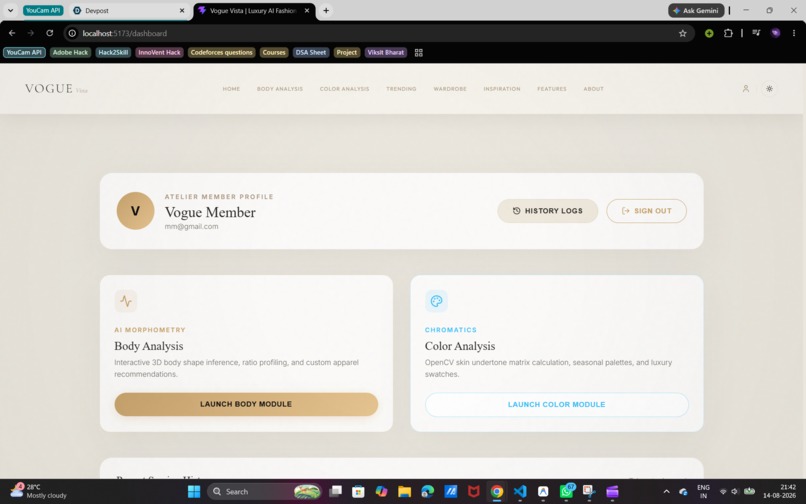Click the Body Analysis pulse icon
Viewport: 806px width, 504px height.
tap(126, 301)
